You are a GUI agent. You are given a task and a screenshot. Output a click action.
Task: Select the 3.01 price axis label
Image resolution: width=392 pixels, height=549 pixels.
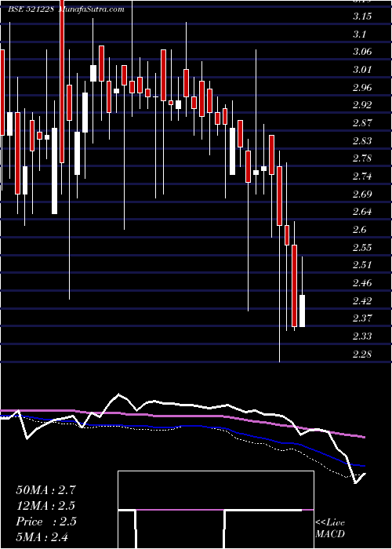click(x=362, y=70)
